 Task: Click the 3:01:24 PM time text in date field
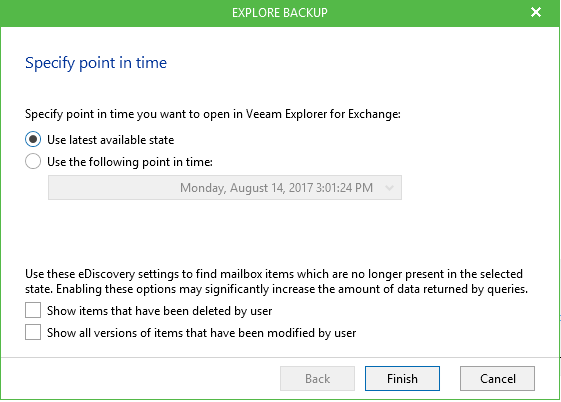pyautogui.click(x=345, y=188)
